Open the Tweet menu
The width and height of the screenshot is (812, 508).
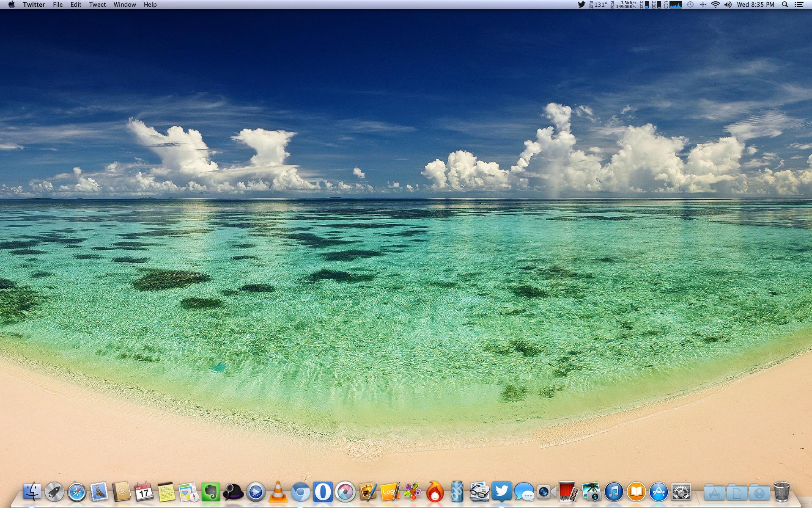tap(97, 5)
